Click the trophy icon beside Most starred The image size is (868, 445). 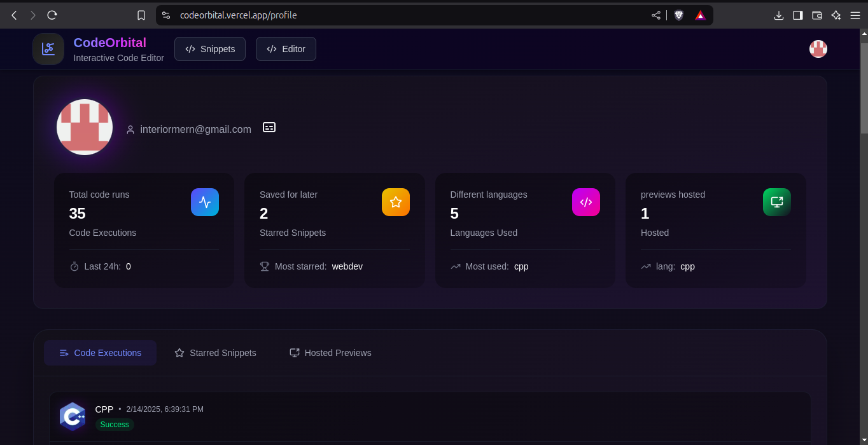click(x=265, y=266)
